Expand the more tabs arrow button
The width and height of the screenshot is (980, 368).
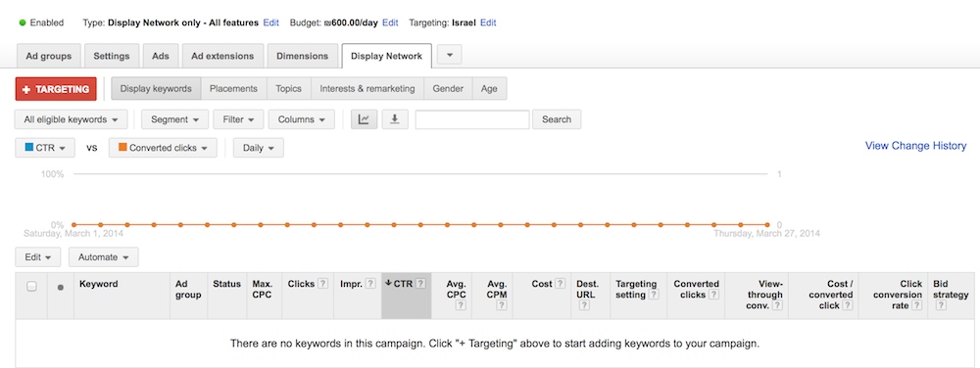450,54
